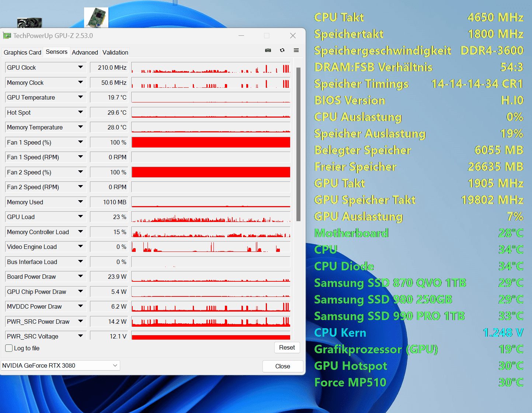
Task: Click the Speichergeschwindigkeit DDR4-3600 overlay line
Action: pos(419,51)
